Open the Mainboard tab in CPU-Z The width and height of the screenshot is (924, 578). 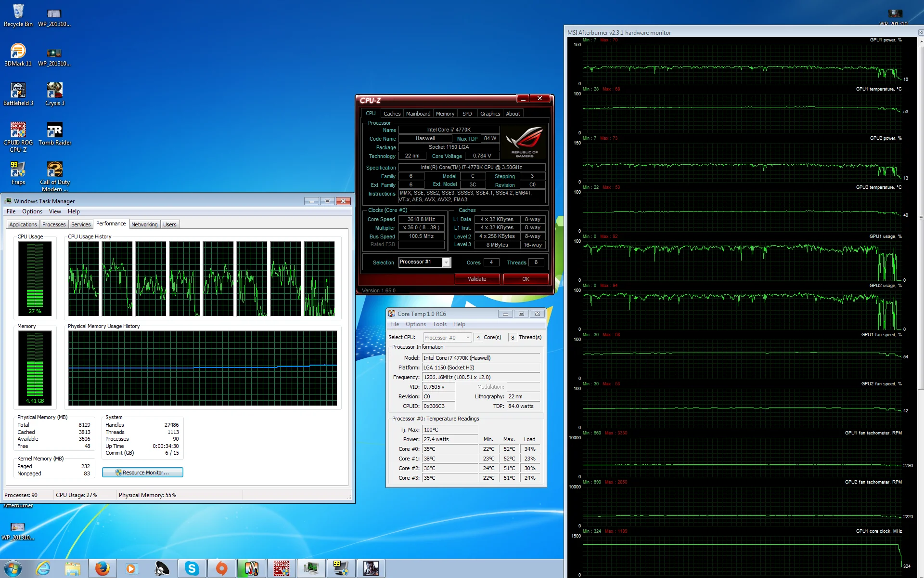[x=418, y=114]
